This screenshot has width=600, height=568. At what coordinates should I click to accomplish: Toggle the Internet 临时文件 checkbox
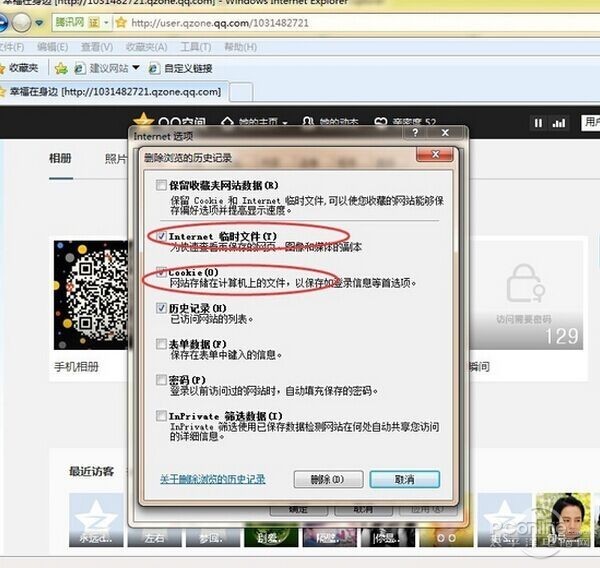pos(160,236)
